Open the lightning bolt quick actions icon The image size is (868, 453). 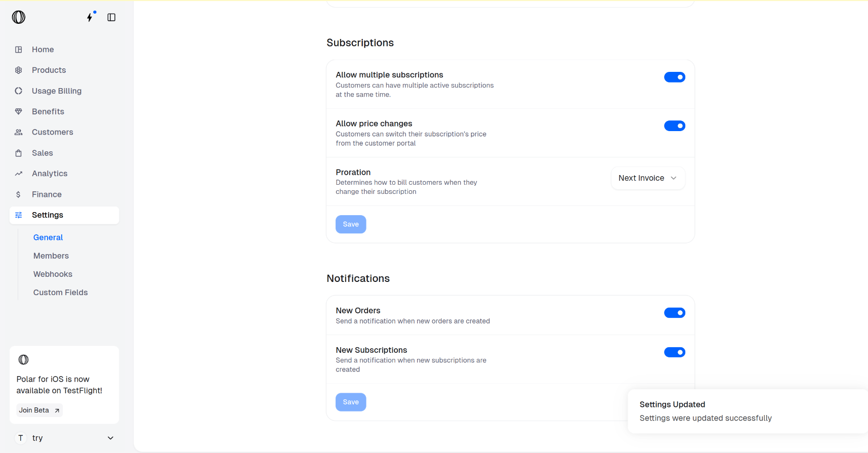point(90,17)
